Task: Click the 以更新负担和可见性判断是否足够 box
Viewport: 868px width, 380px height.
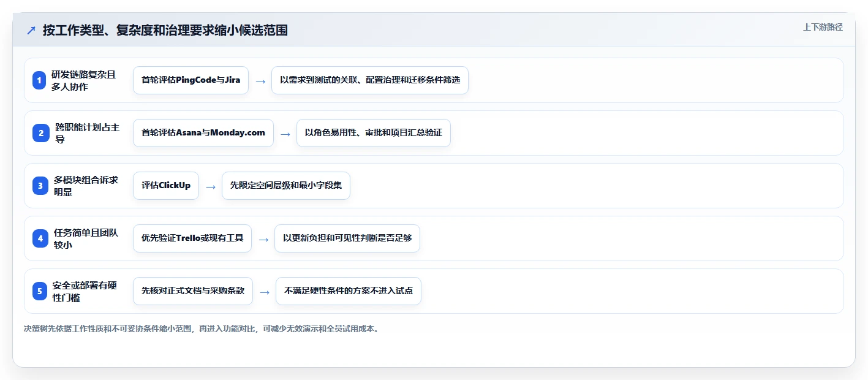Action: tap(347, 238)
